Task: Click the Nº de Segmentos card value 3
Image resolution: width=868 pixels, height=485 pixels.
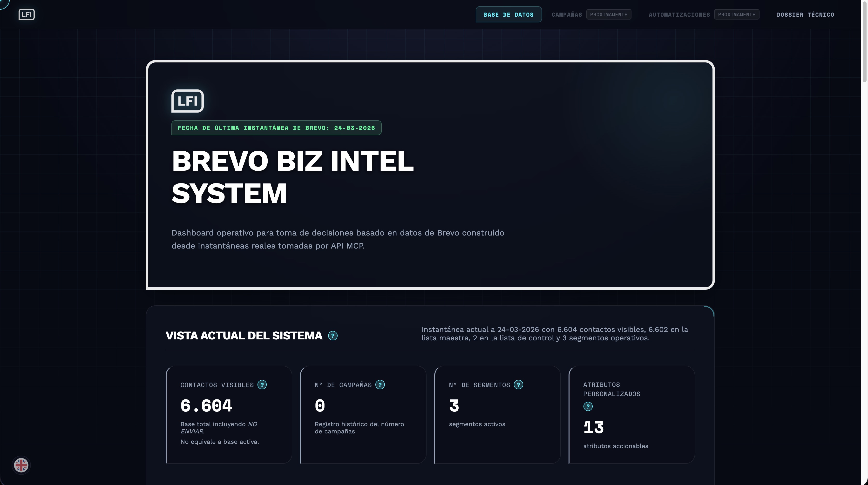Action: pos(454,406)
